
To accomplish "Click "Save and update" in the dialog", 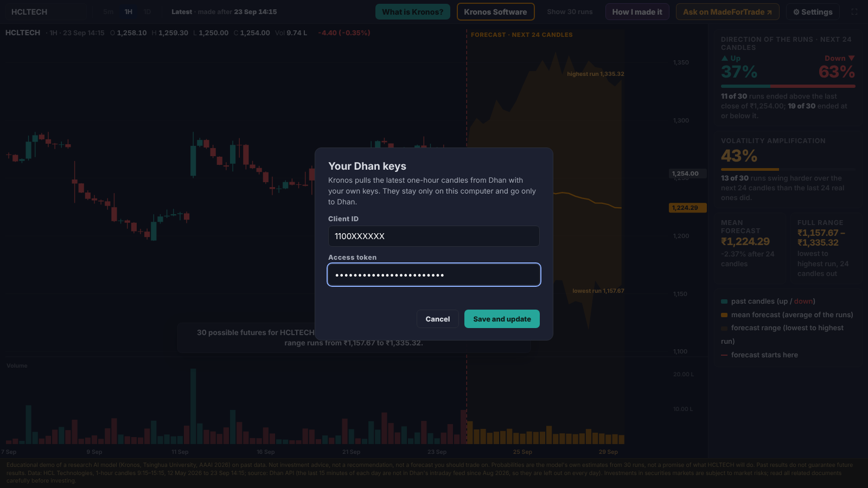I will click(502, 319).
